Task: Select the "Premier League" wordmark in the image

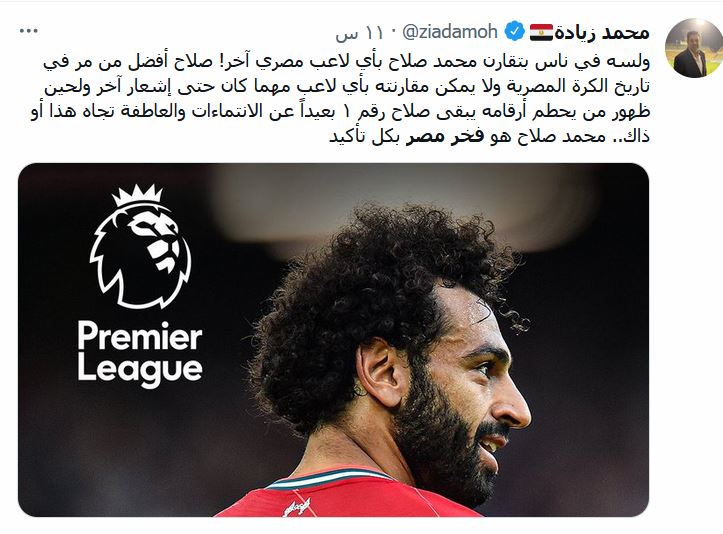Action: tap(140, 354)
